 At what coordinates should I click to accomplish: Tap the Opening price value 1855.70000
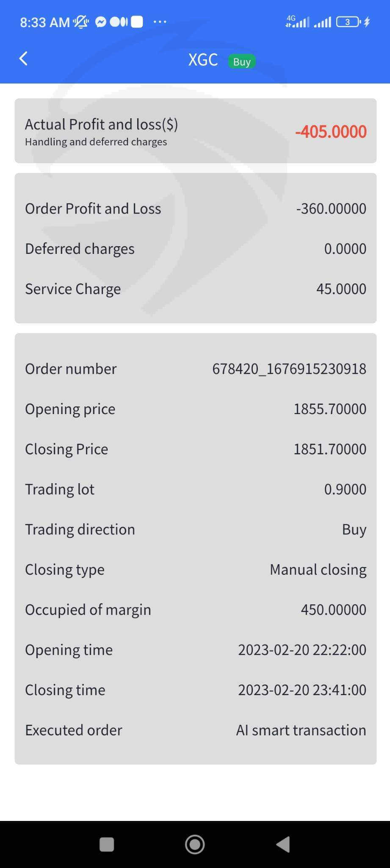pyautogui.click(x=329, y=409)
